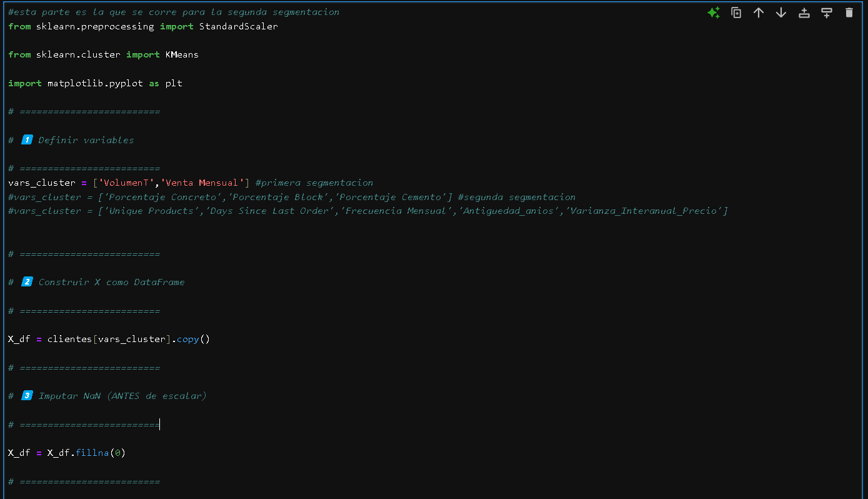This screenshot has height=499, width=868.
Task: Move the cell up with the arrow
Action: pos(759,13)
